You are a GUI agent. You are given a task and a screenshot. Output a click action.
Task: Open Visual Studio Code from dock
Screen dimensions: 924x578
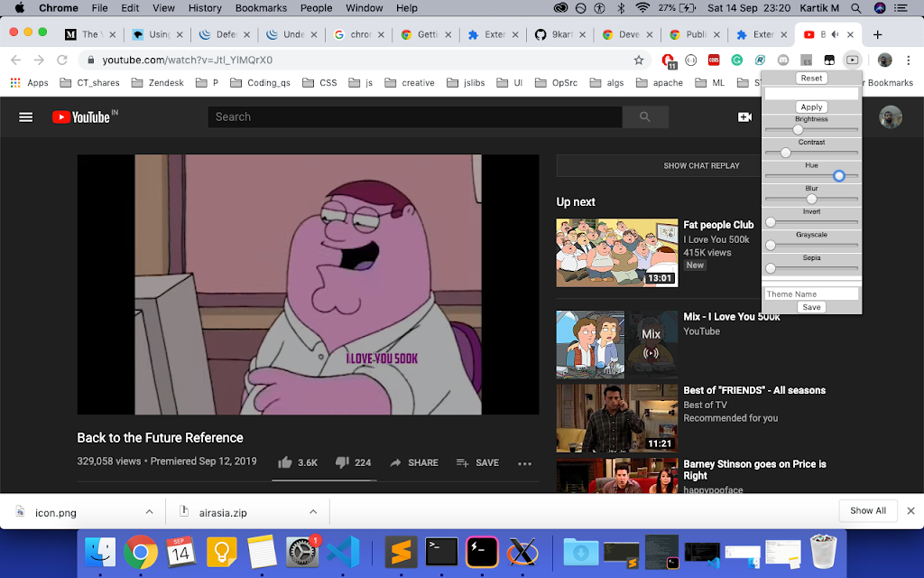point(343,553)
